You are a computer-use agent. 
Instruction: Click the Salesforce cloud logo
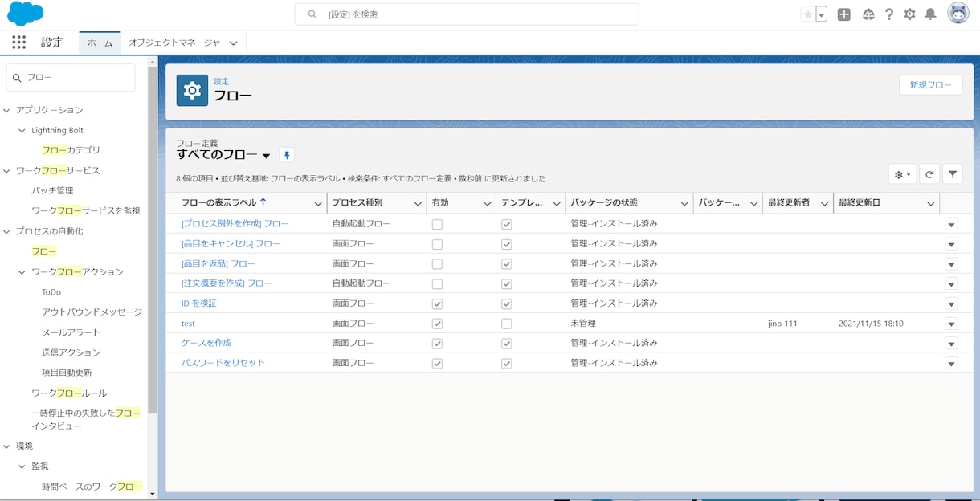25,14
